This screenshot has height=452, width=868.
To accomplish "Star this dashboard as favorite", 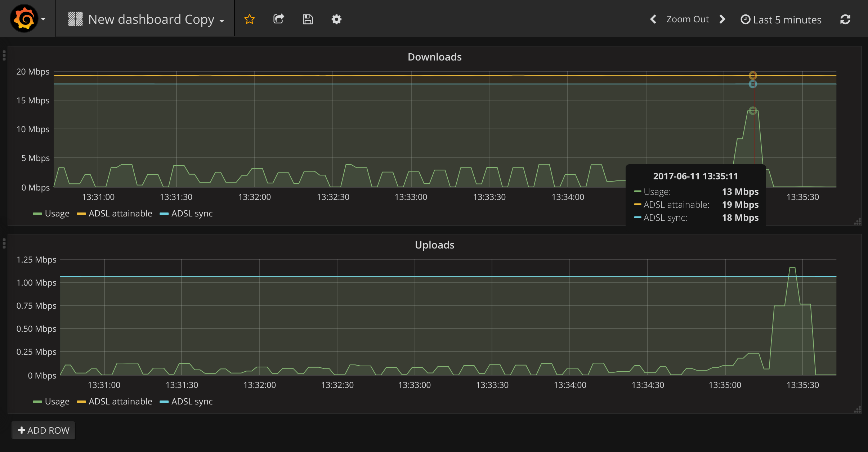I will 250,19.
